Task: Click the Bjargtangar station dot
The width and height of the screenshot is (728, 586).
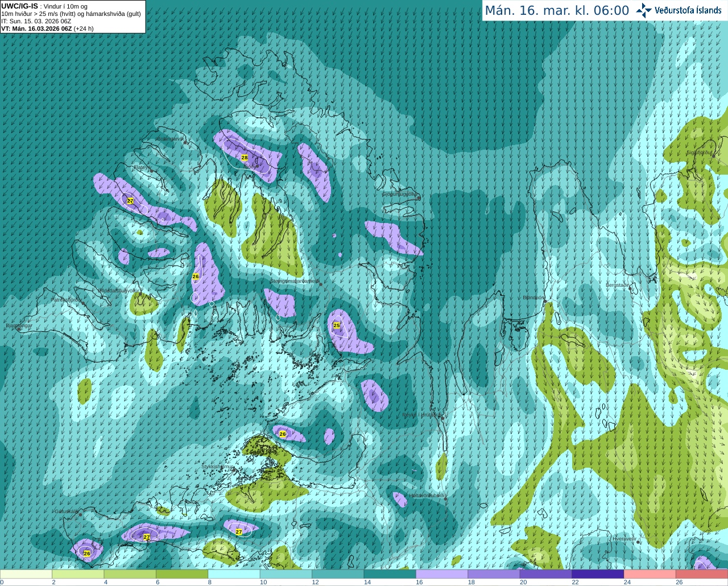Action: [x=18, y=329]
